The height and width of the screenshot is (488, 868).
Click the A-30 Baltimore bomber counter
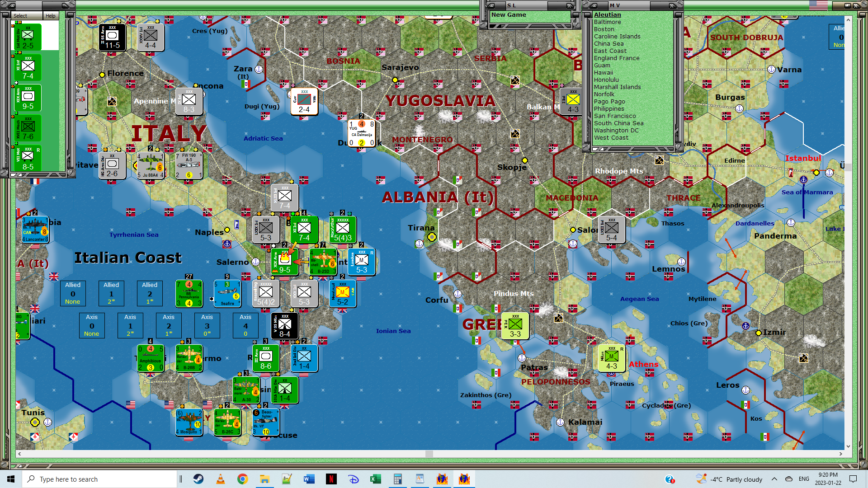246,390
